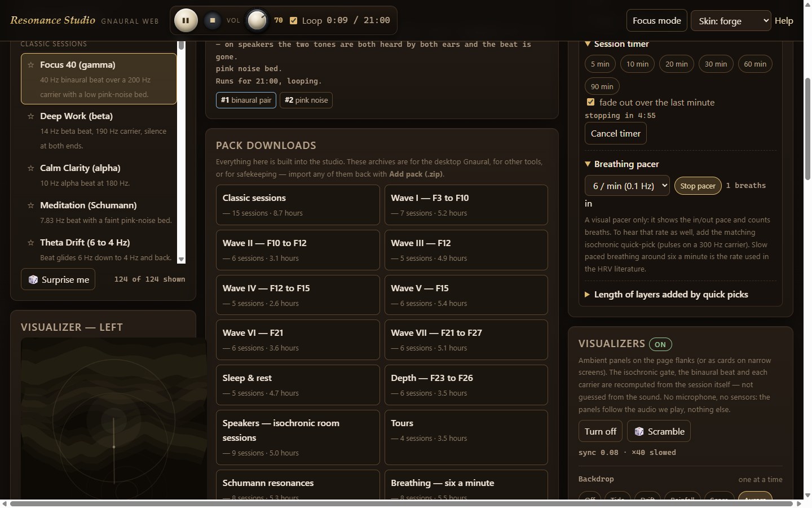Toggle fade out over the last minute
Image resolution: width=812 pixels, height=508 pixels.
(x=590, y=102)
